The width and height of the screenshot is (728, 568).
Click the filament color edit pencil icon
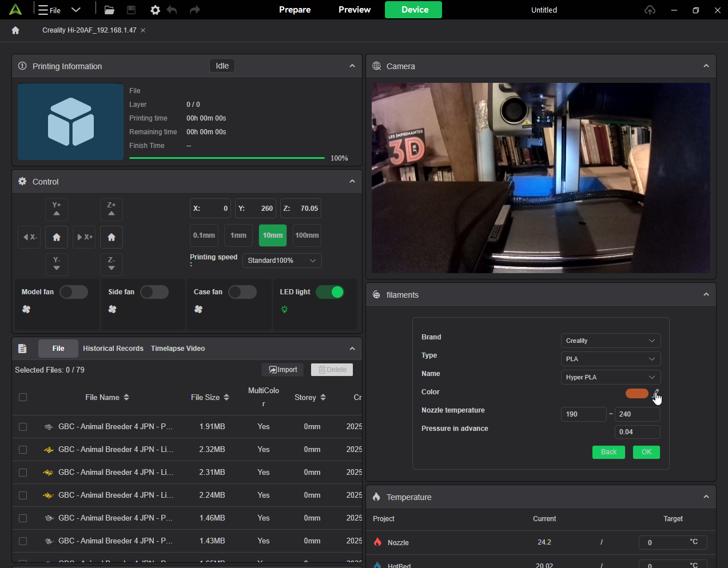tap(655, 393)
